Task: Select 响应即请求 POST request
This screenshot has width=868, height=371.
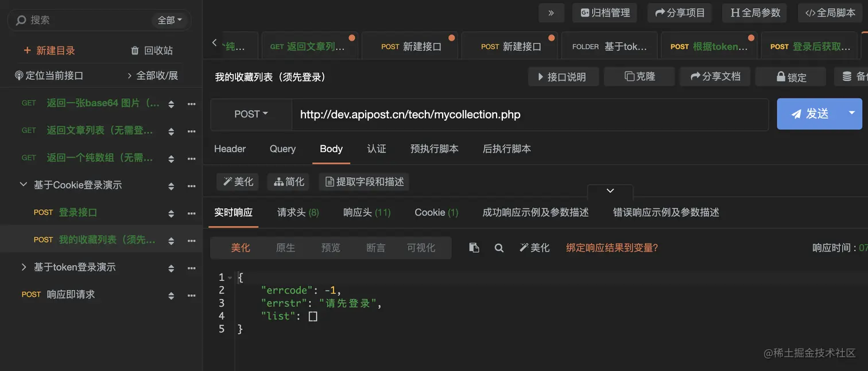Action: (x=58, y=294)
